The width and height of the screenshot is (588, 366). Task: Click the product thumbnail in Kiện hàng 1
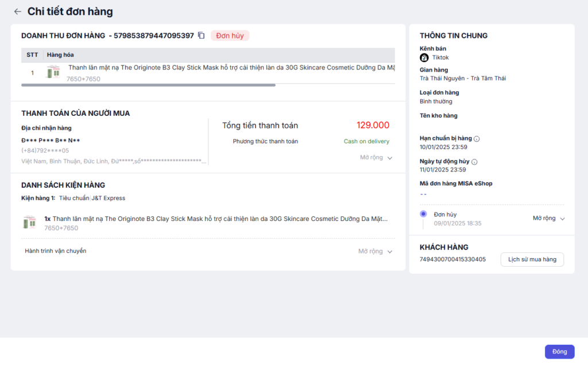(x=29, y=223)
